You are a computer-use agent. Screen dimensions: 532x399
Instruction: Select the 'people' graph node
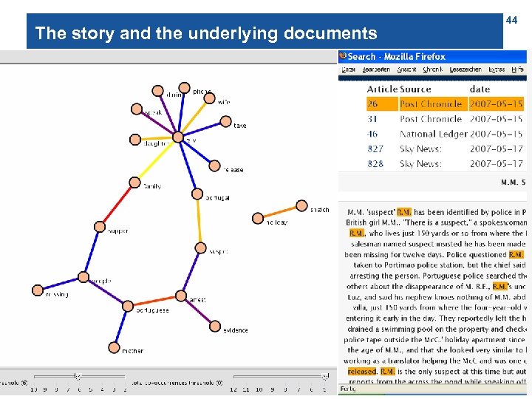(x=83, y=277)
